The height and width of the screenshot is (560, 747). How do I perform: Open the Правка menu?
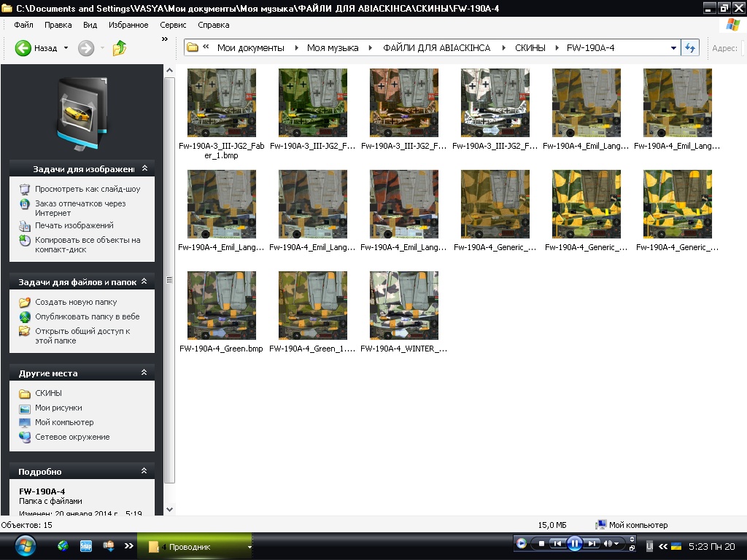click(58, 25)
